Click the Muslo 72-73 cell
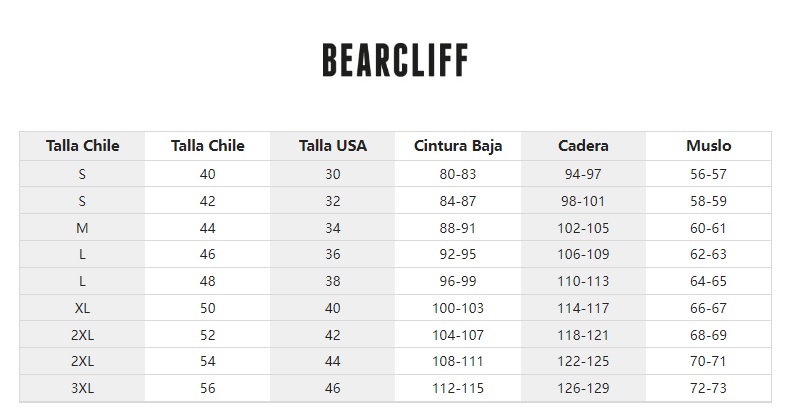This screenshot has height=414, width=788. [709, 388]
